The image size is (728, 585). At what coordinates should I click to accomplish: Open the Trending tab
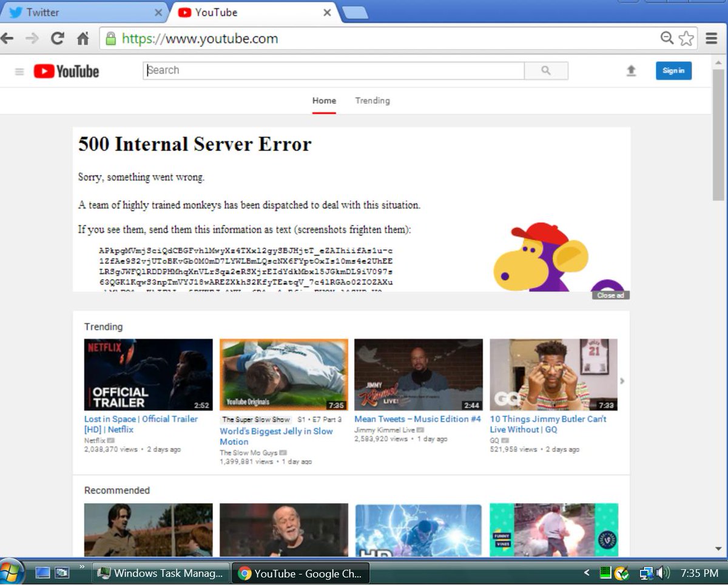coord(372,101)
